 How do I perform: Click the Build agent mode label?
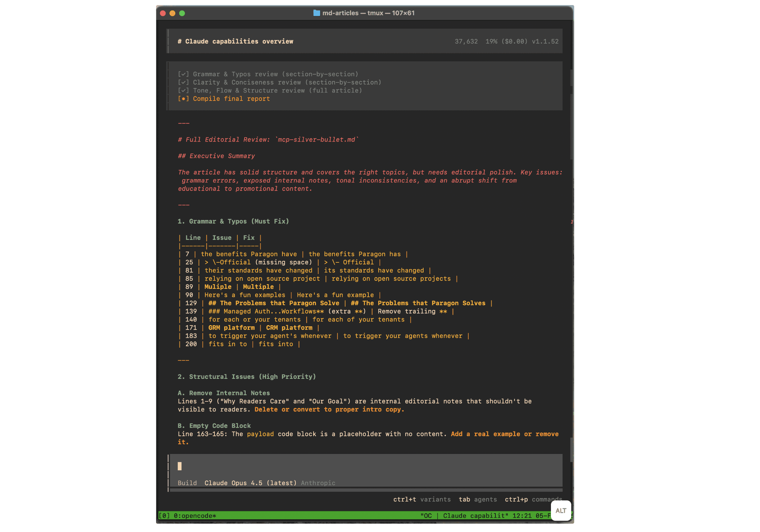[187, 483]
